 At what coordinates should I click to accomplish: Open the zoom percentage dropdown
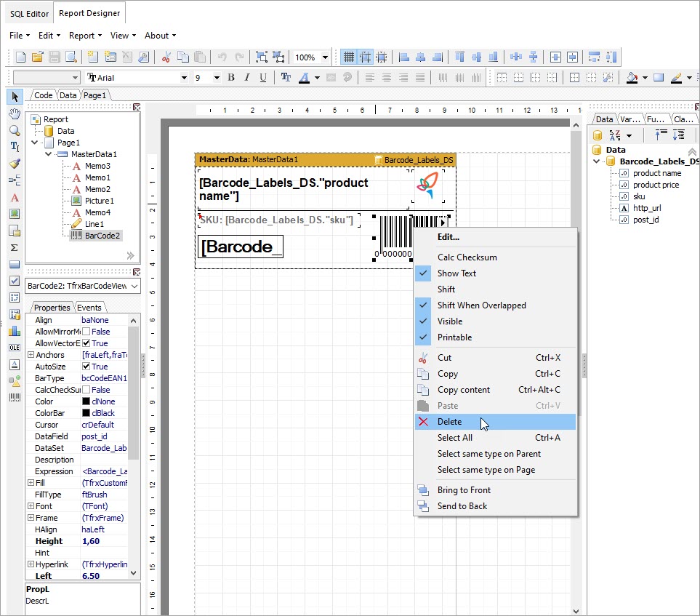325,57
